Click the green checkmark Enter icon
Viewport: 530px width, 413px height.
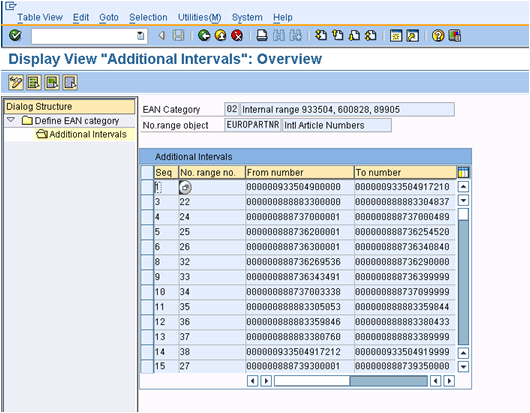click(15, 35)
